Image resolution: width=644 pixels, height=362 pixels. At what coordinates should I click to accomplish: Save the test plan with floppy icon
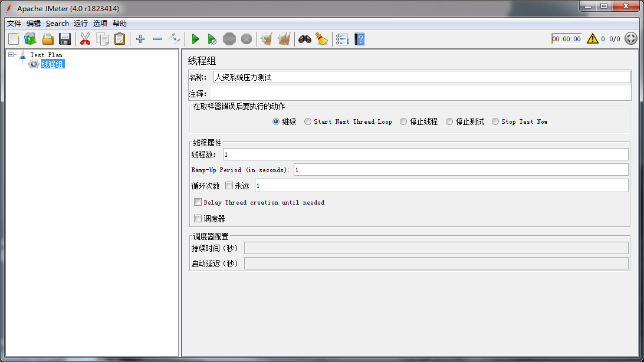click(x=65, y=39)
